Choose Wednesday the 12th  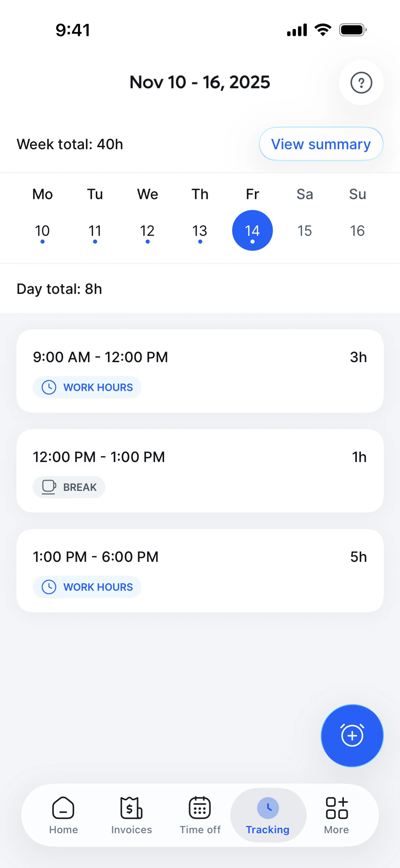[147, 231]
